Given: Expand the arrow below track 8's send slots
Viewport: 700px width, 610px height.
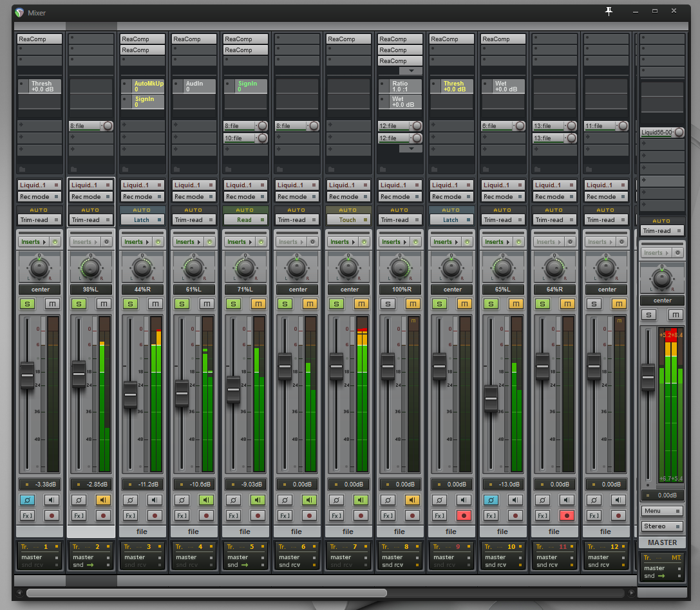Looking at the screenshot, I should (411, 149).
